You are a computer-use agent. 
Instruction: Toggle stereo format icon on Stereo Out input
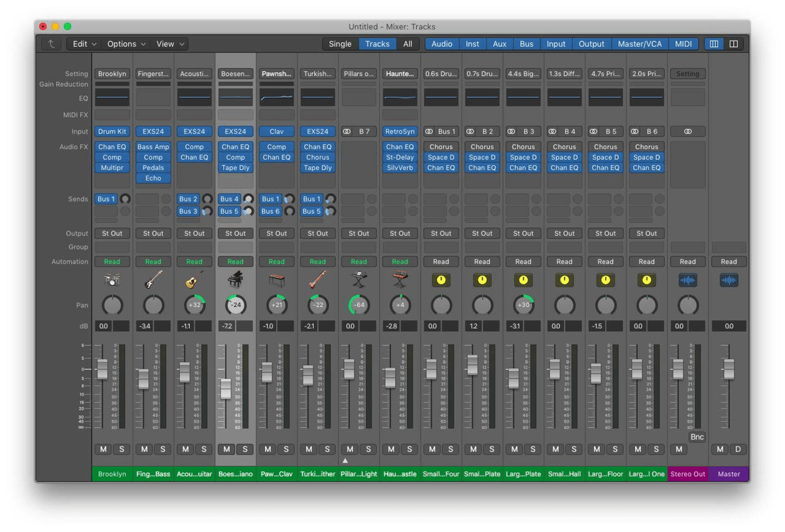[x=688, y=132]
